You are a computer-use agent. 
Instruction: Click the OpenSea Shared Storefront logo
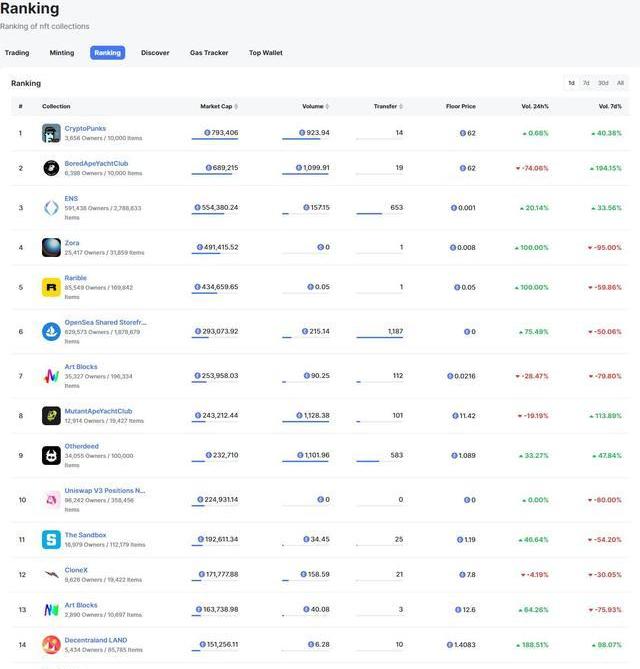click(x=51, y=332)
